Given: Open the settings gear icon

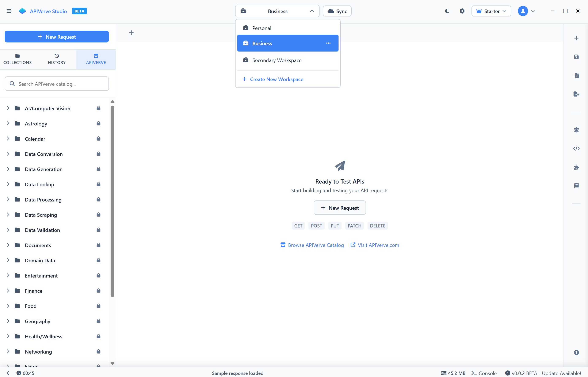Looking at the screenshot, I should [x=462, y=11].
